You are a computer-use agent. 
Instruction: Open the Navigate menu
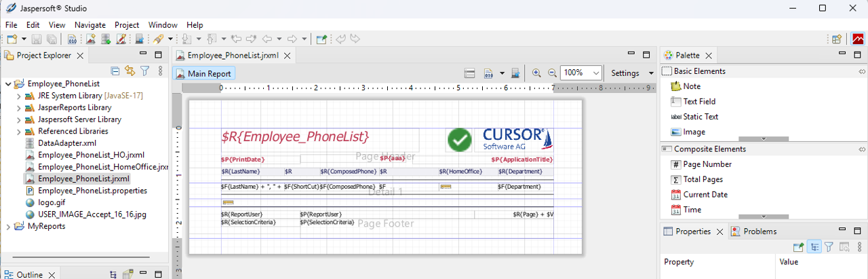click(90, 25)
